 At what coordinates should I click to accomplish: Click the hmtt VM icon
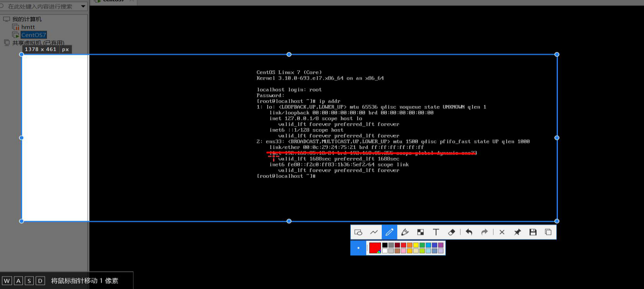[16, 27]
